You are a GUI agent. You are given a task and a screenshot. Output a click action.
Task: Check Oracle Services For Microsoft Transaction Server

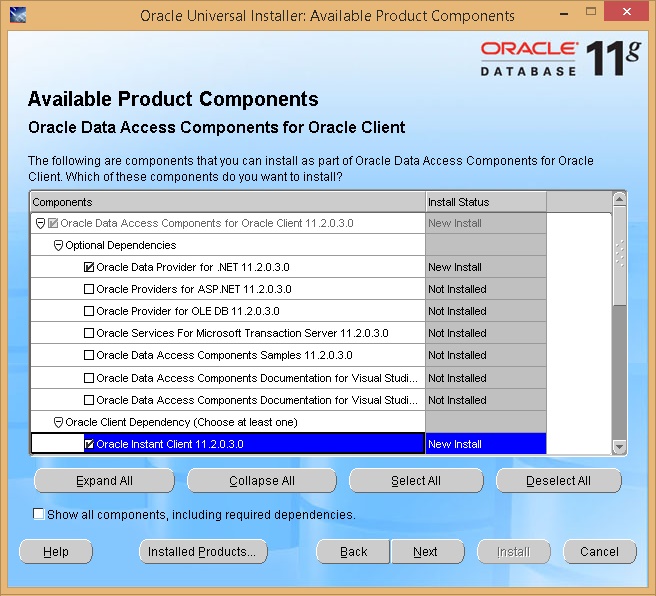pos(89,333)
